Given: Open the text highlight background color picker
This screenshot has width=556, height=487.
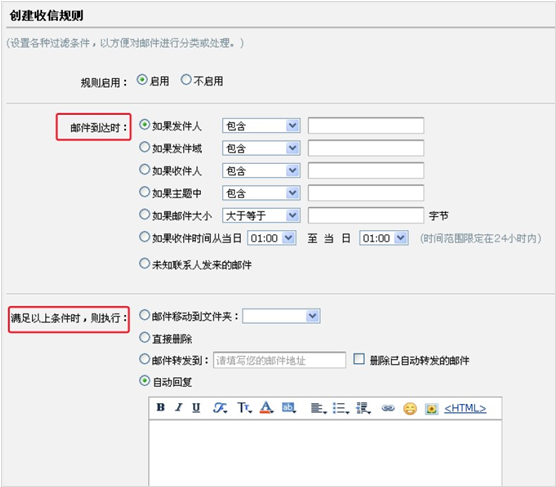Looking at the screenshot, I should (x=289, y=408).
